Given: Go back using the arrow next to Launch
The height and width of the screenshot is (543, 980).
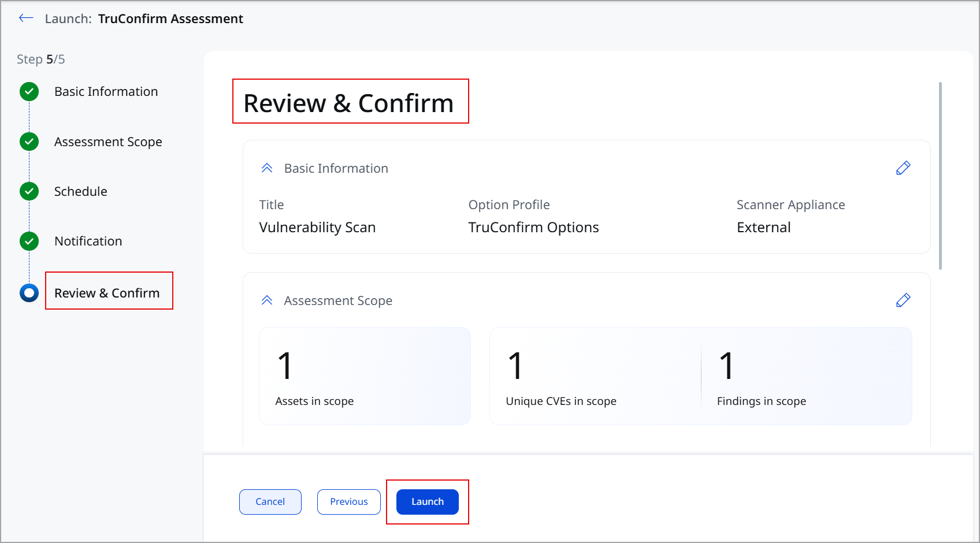Looking at the screenshot, I should click(26, 18).
